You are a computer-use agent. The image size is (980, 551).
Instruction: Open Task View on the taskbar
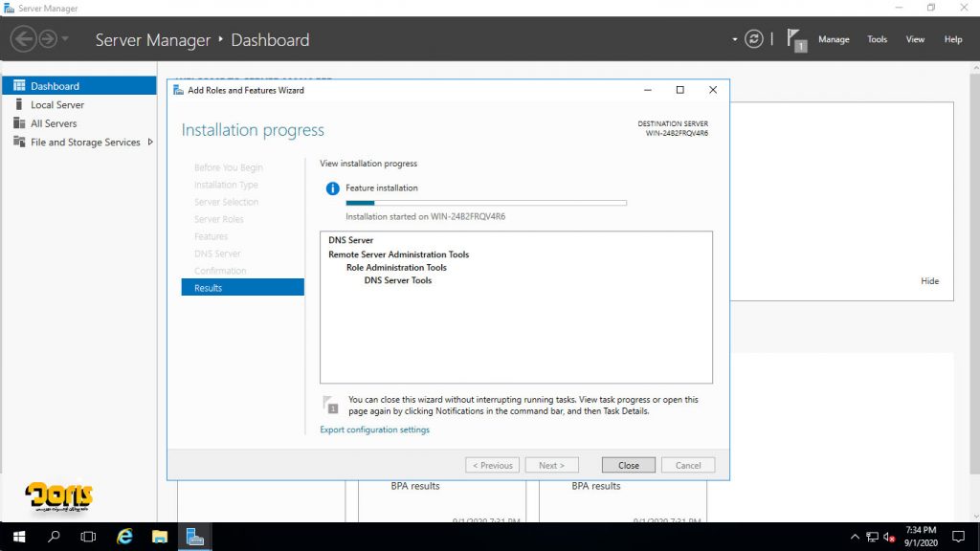click(x=88, y=537)
